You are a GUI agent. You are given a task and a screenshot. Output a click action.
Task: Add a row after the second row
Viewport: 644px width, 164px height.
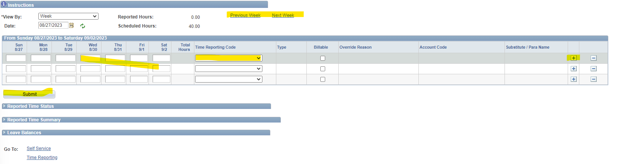click(574, 69)
